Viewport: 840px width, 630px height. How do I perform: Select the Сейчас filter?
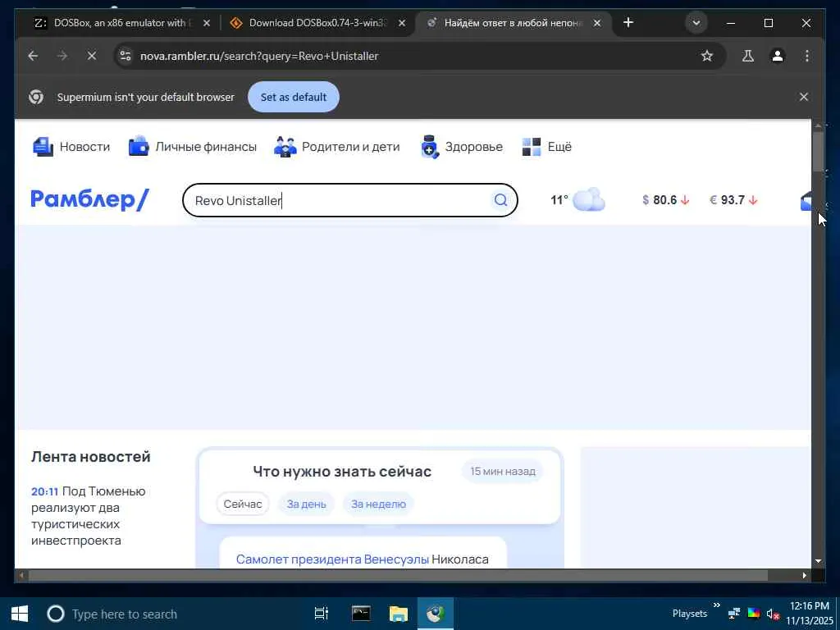click(x=243, y=504)
